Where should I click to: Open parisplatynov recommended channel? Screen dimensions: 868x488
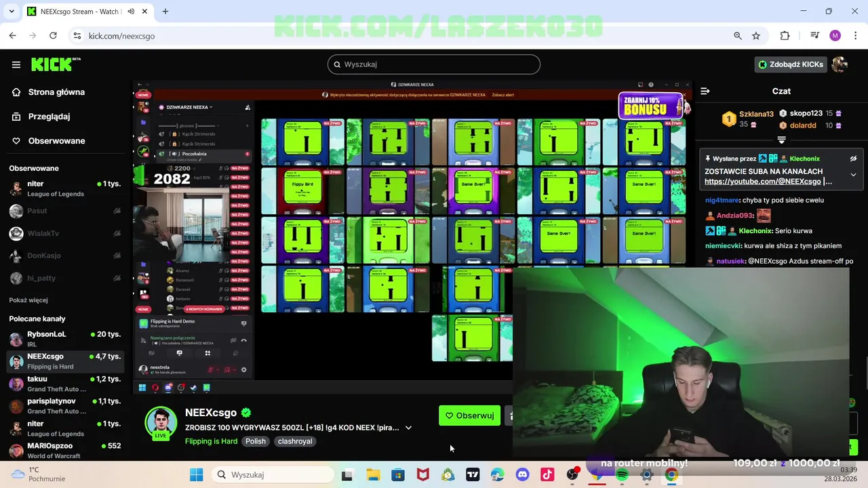pyautogui.click(x=65, y=406)
